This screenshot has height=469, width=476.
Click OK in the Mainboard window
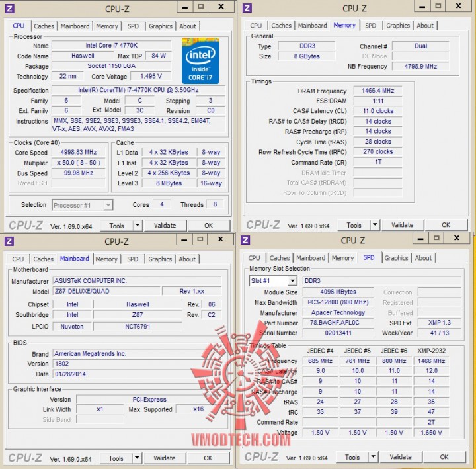click(208, 458)
